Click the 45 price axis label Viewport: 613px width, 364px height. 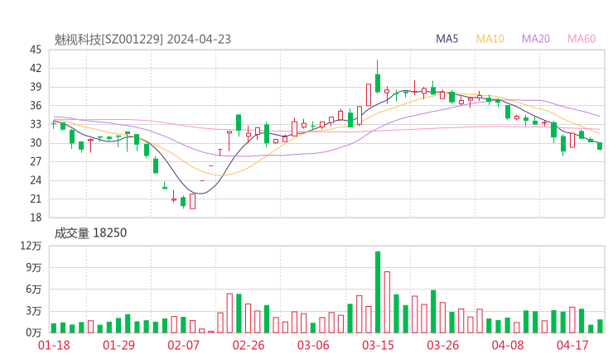[36, 50]
